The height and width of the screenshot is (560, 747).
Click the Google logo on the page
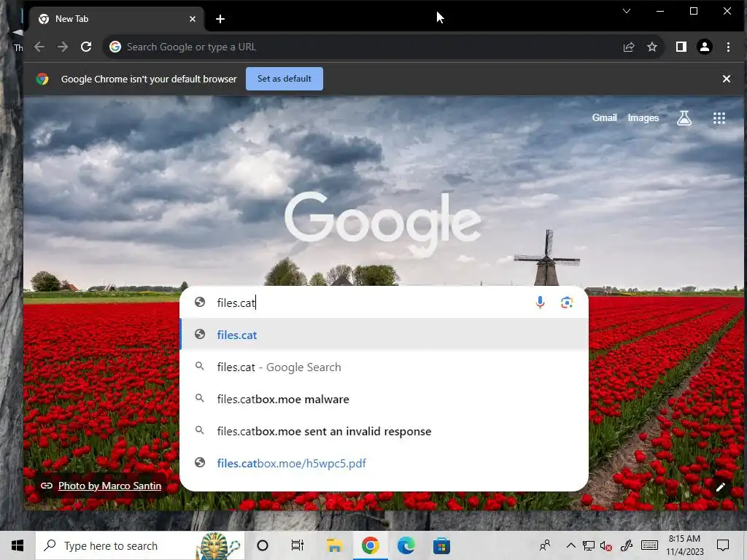pos(382,223)
